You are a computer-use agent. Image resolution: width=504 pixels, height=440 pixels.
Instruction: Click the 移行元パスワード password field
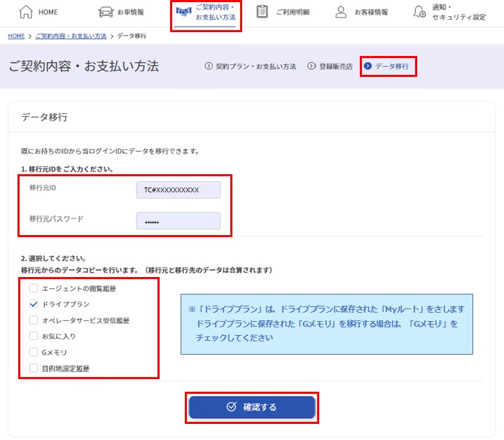click(x=178, y=220)
